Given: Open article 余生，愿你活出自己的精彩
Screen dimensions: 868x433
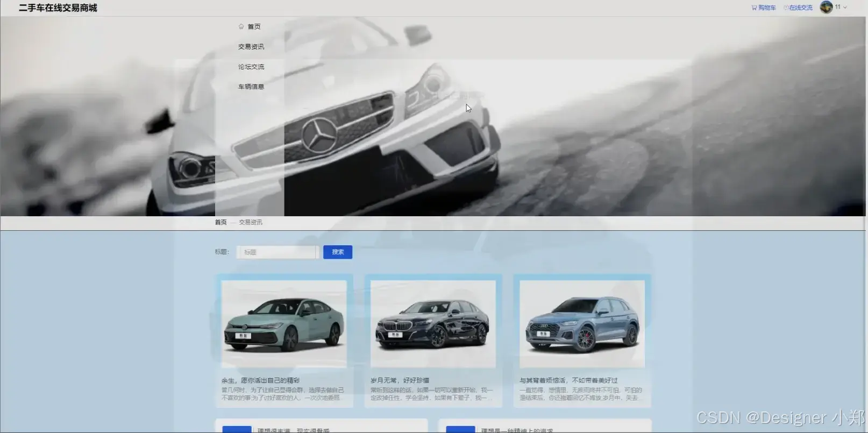Looking at the screenshot, I should [260, 380].
